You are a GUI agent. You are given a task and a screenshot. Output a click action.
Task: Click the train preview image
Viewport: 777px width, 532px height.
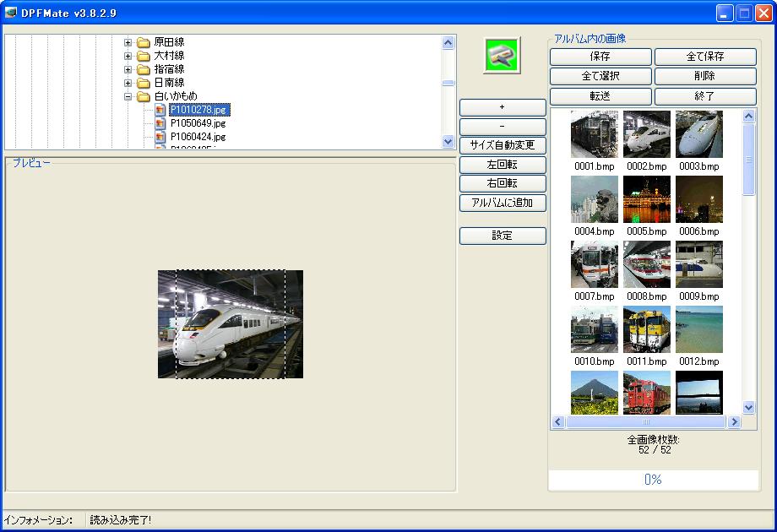tap(231, 324)
